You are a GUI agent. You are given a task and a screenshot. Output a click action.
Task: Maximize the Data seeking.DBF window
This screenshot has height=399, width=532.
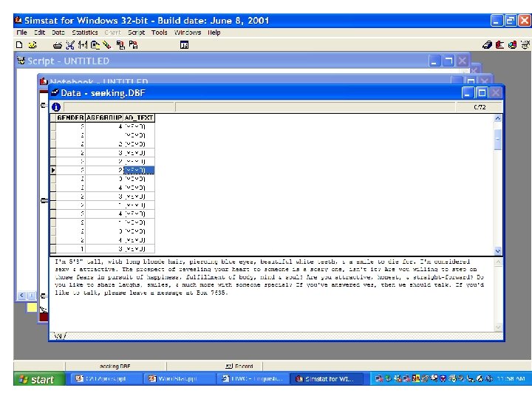tap(482, 92)
